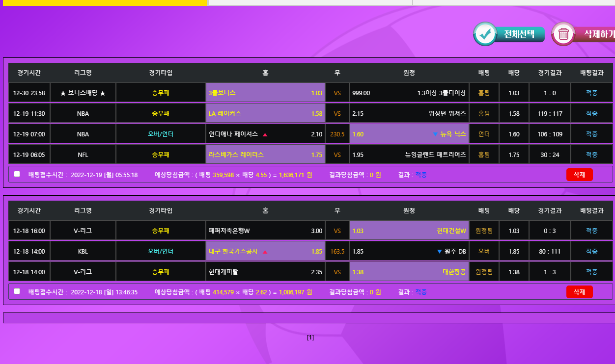Open the yellow tab at top left
Image resolution: width=615 pixels, height=364 pixels.
[x=105, y=2]
